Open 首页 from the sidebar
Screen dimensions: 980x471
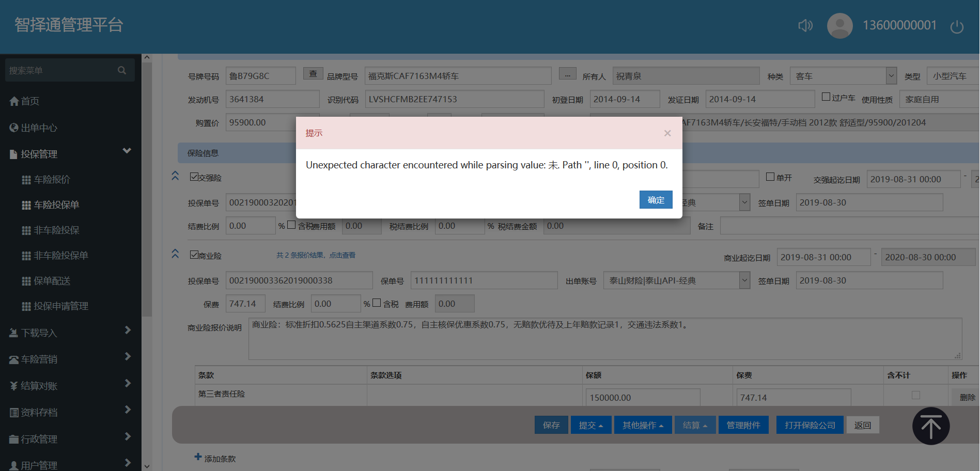click(x=24, y=101)
